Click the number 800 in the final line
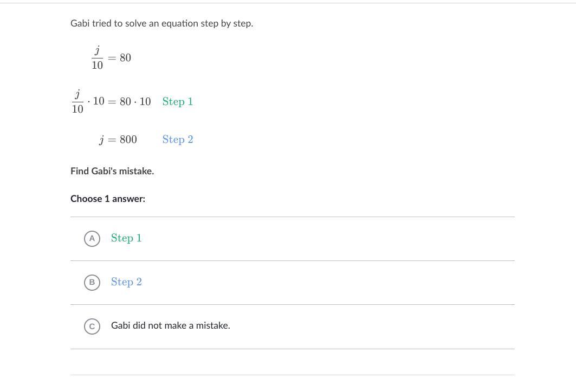576x392 pixels. [128, 140]
